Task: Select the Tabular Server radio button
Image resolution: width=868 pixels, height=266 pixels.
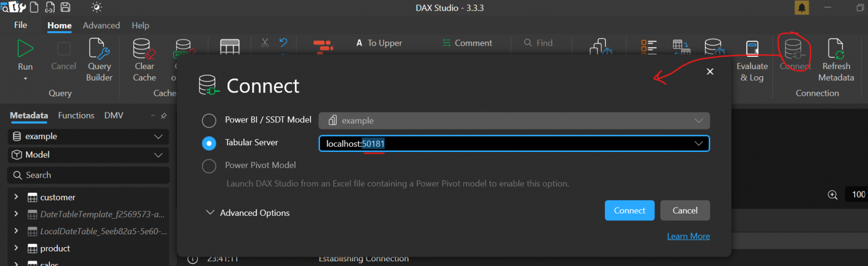Action: click(209, 143)
